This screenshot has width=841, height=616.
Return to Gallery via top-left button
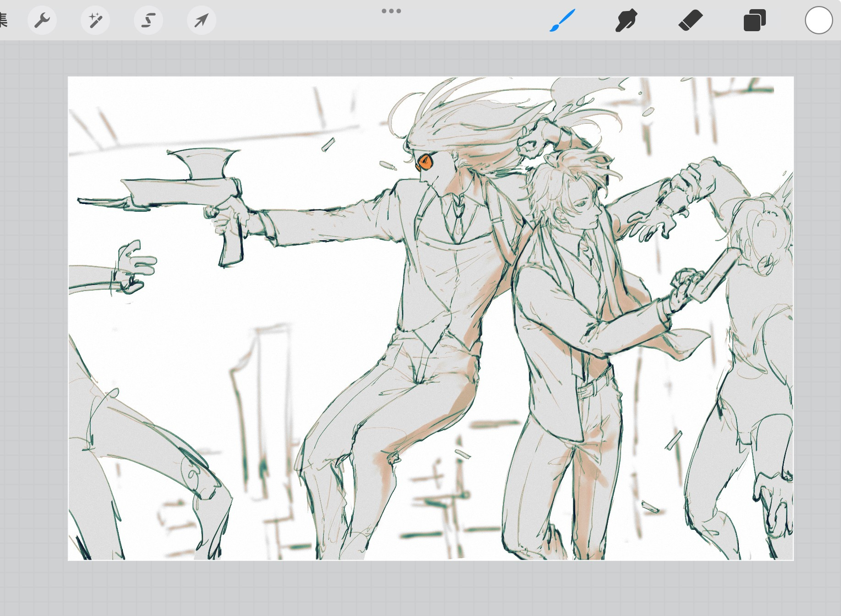tap(3, 20)
